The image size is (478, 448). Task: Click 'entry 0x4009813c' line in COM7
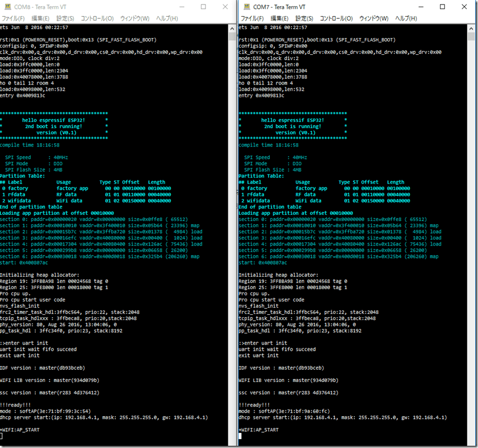point(261,95)
